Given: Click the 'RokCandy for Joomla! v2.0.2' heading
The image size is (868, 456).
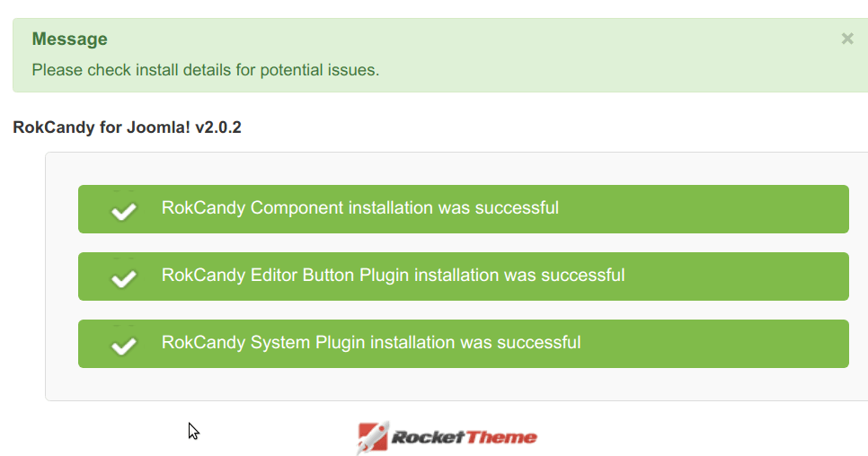Looking at the screenshot, I should pos(128,127).
